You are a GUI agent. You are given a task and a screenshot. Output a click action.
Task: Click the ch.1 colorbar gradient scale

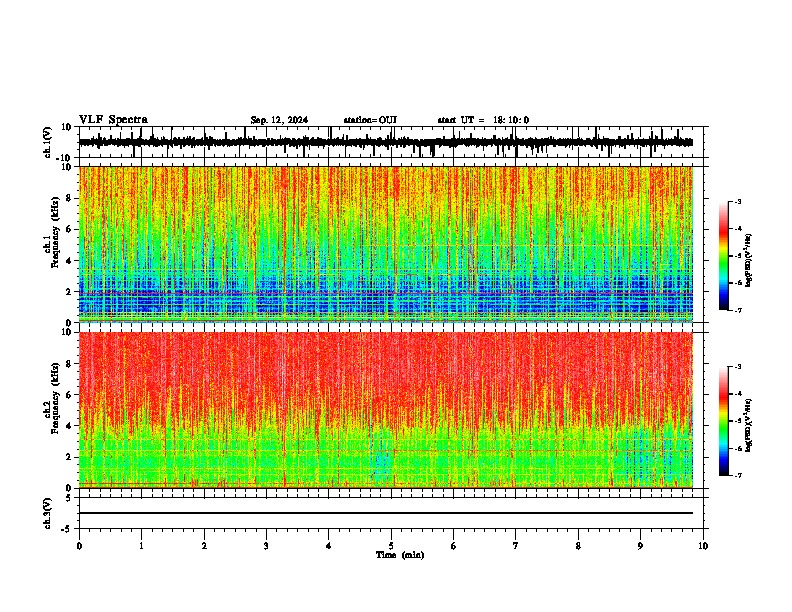pyautogui.click(x=723, y=256)
